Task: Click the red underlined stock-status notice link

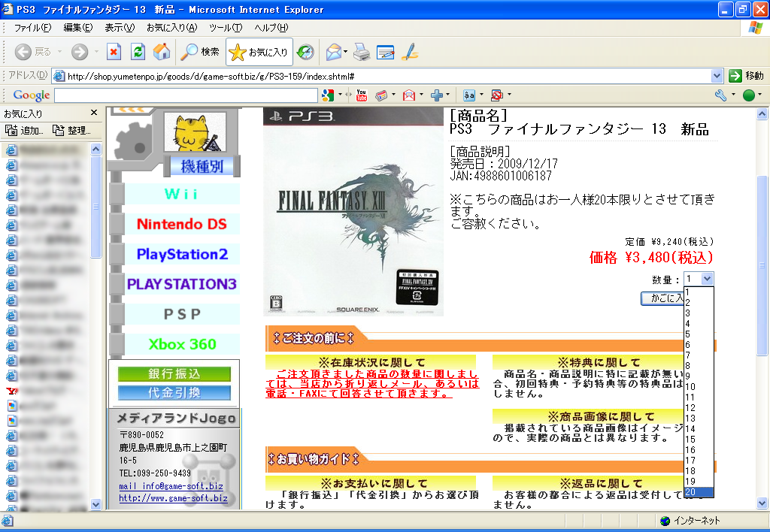Action: tap(371, 384)
